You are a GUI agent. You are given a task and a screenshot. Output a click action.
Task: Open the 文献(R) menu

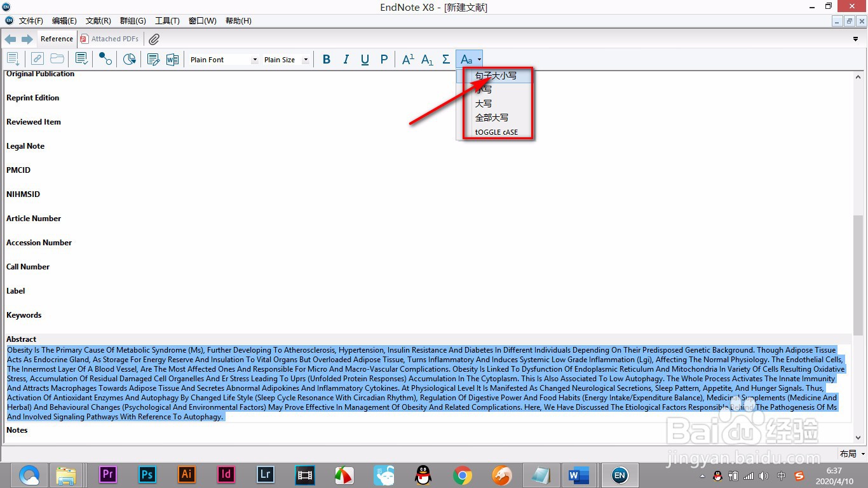point(98,21)
